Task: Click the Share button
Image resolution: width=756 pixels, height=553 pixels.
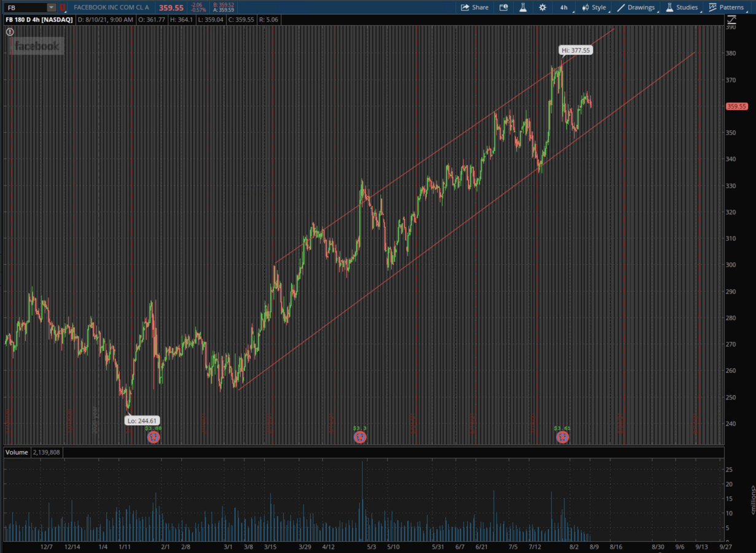Action: (x=475, y=7)
